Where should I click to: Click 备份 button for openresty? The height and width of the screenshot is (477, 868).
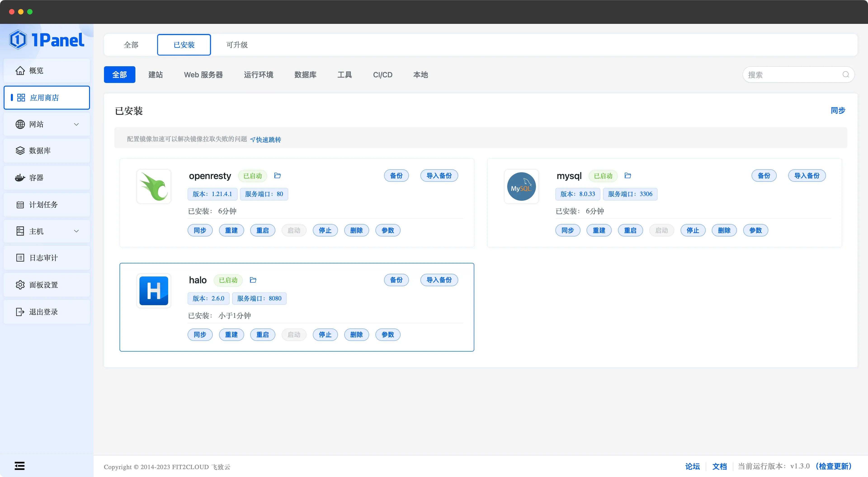coord(396,176)
